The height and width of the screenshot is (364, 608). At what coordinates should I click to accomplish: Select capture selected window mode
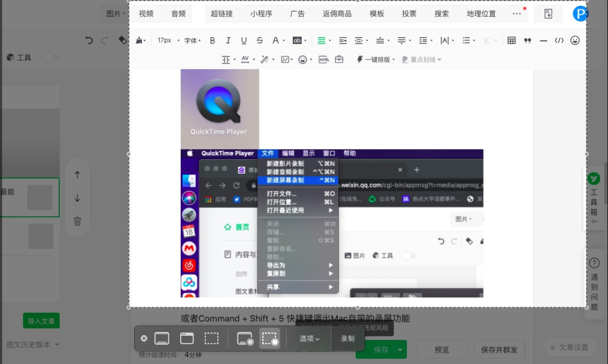[187, 339]
